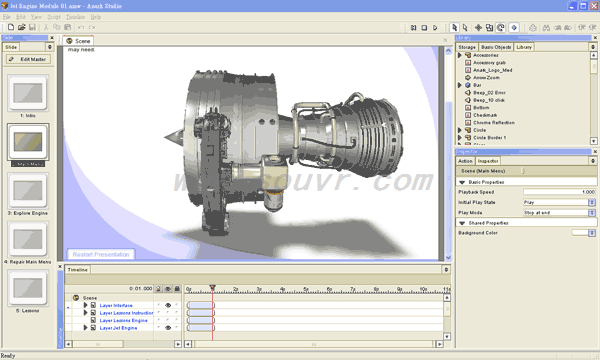Click the rotate object tool icon

(x=501, y=28)
